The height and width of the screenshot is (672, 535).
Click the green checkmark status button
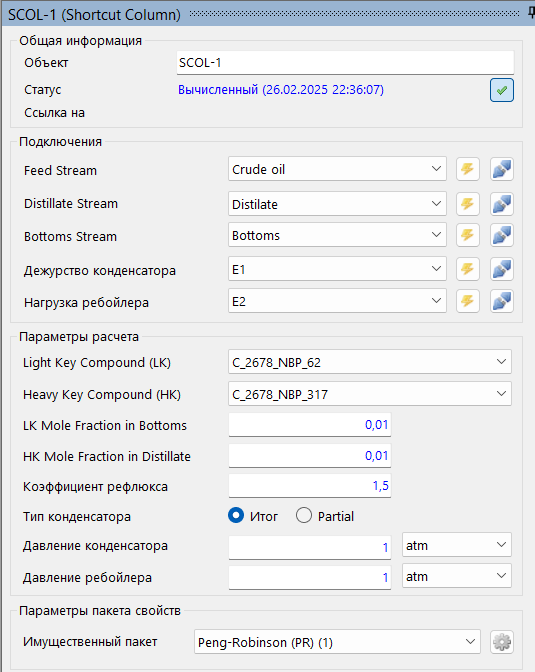[502, 90]
